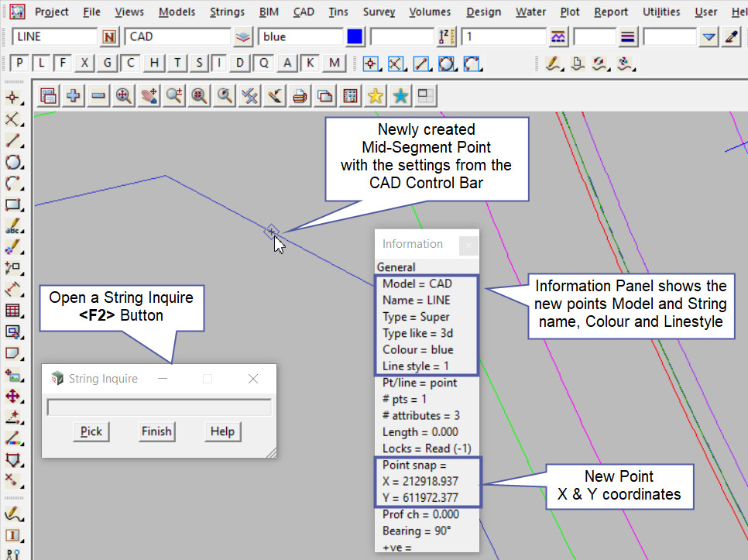
Task: Select the text abc tool in left toolbar
Action: 13,228
